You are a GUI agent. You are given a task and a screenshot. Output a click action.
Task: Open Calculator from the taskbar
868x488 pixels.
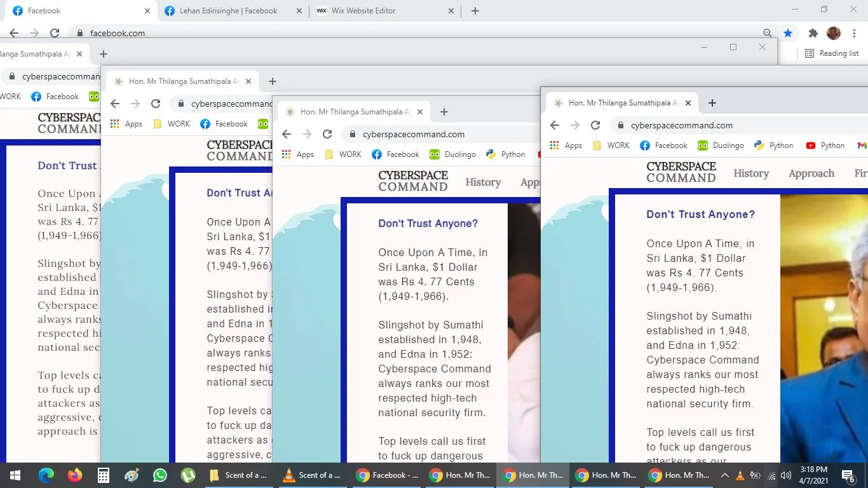point(103,475)
